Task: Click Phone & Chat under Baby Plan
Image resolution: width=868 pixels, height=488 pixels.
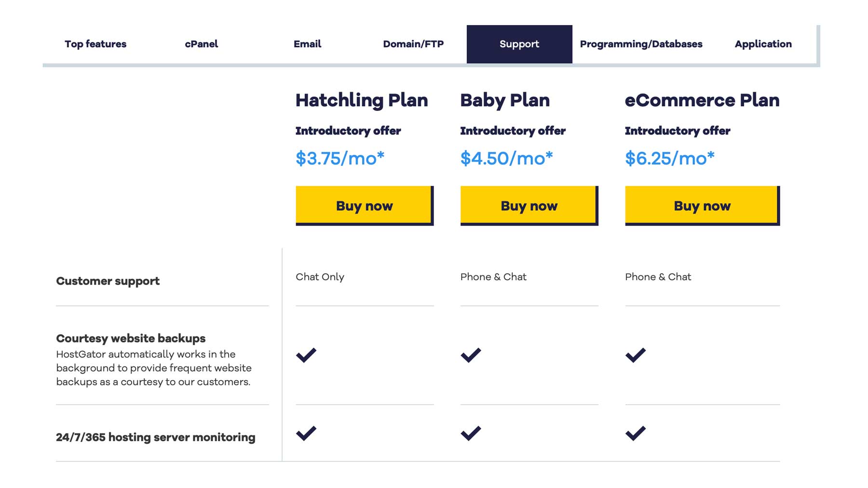Action: coord(494,277)
